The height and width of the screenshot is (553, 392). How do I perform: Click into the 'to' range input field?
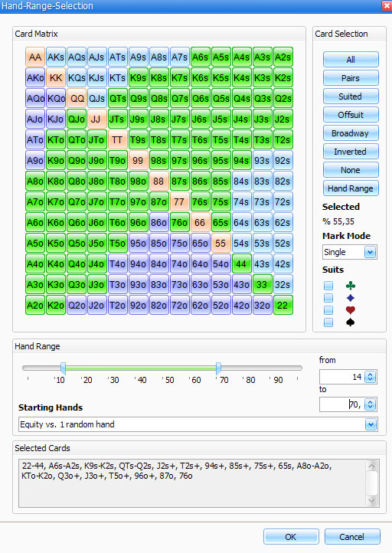[x=341, y=404]
